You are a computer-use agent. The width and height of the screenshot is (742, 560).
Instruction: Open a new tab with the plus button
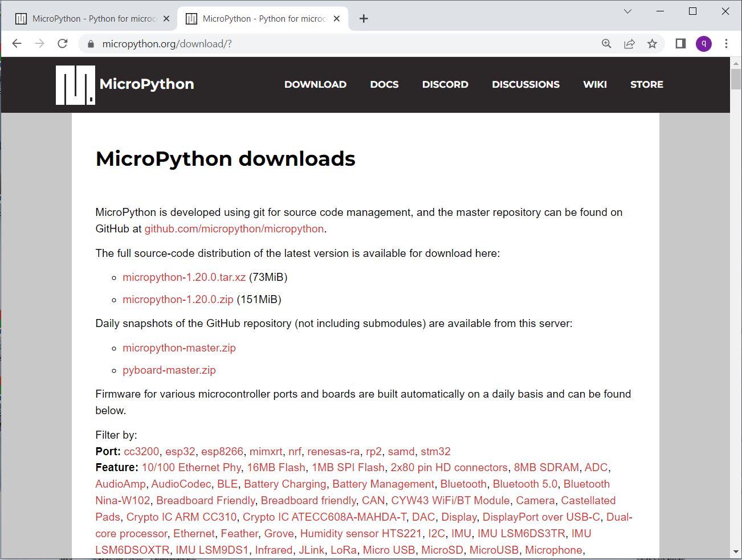pyautogui.click(x=364, y=19)
